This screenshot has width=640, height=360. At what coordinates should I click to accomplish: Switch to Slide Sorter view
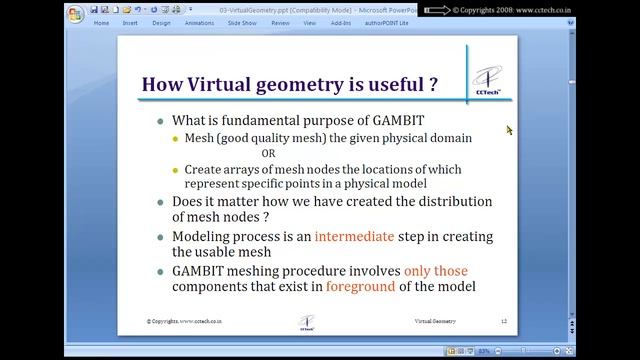click(461, 351)
